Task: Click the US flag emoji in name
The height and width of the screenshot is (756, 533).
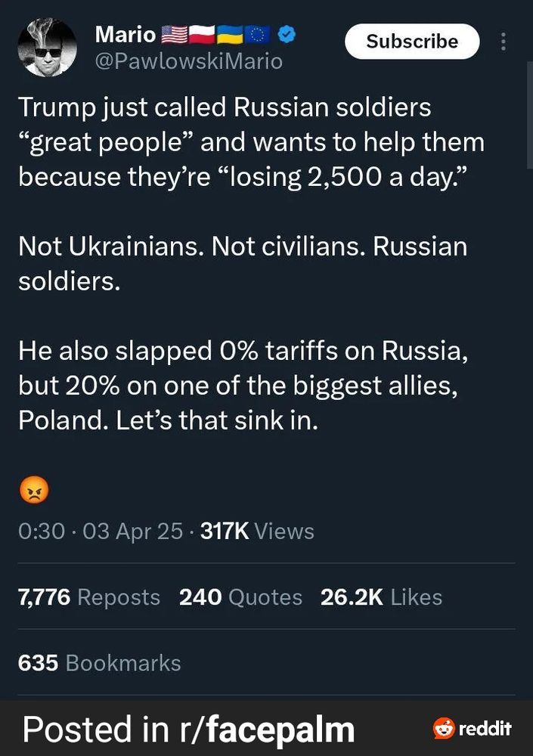Action: (174, 34)
